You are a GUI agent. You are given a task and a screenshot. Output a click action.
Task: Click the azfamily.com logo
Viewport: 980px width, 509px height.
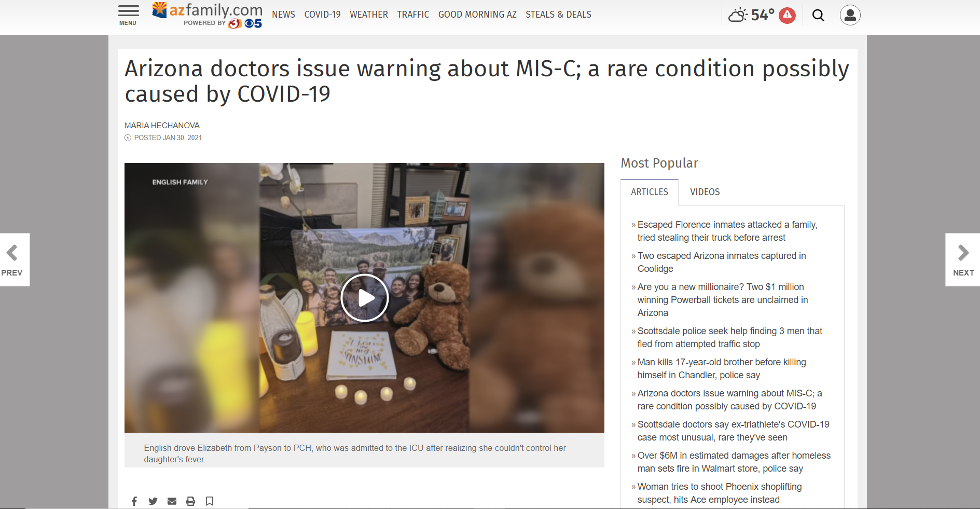point(208,15)
